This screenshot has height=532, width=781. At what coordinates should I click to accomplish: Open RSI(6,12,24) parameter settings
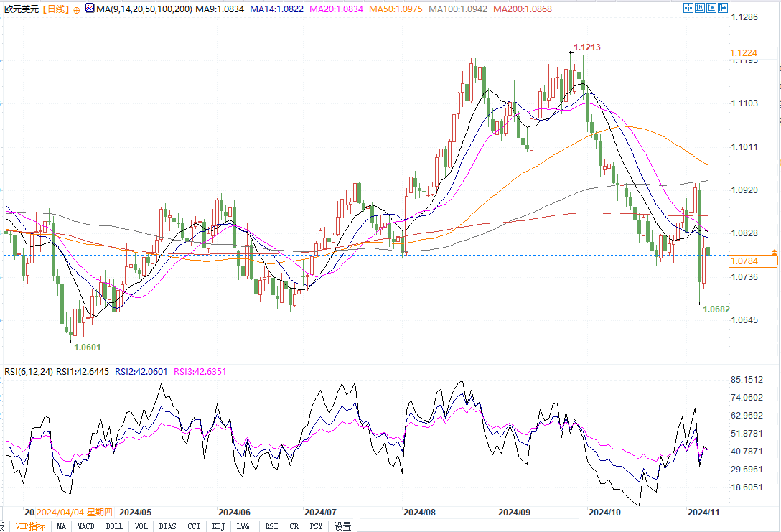29,371
